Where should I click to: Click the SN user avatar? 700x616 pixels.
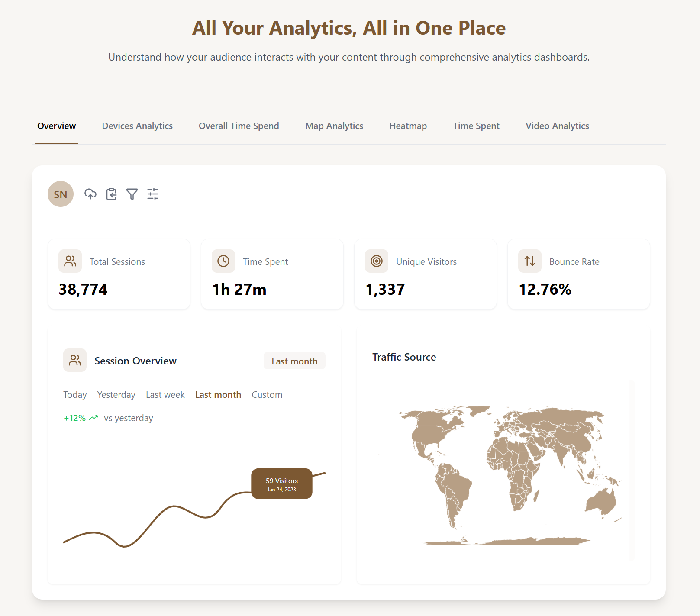[x=61, y=194]
